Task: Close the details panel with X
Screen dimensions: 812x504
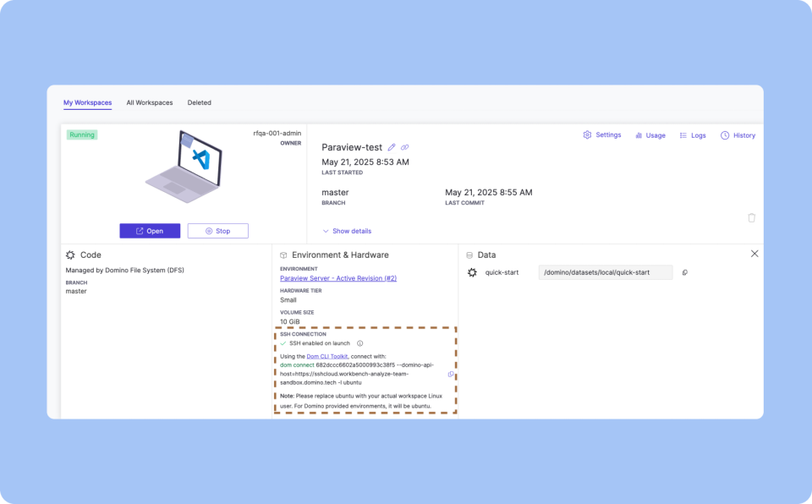Action: pos(754,254)
